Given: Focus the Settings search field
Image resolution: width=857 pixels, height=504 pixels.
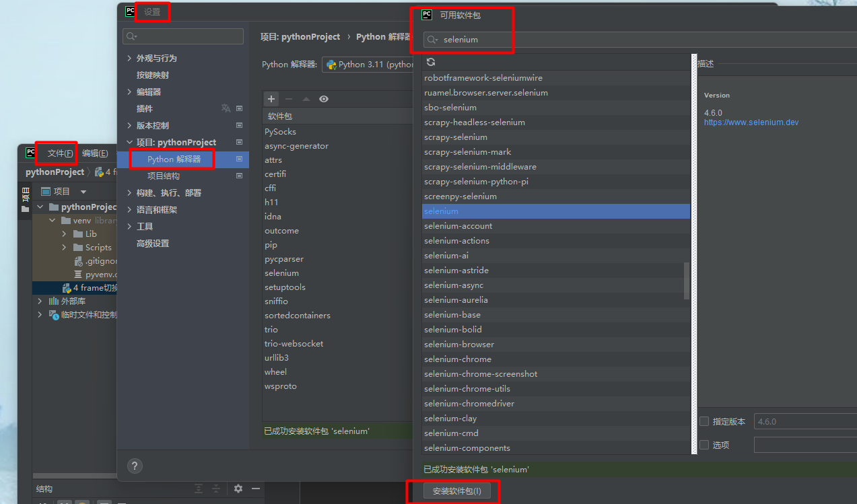Looking at the screenshot, I should (x=183, y=36).
